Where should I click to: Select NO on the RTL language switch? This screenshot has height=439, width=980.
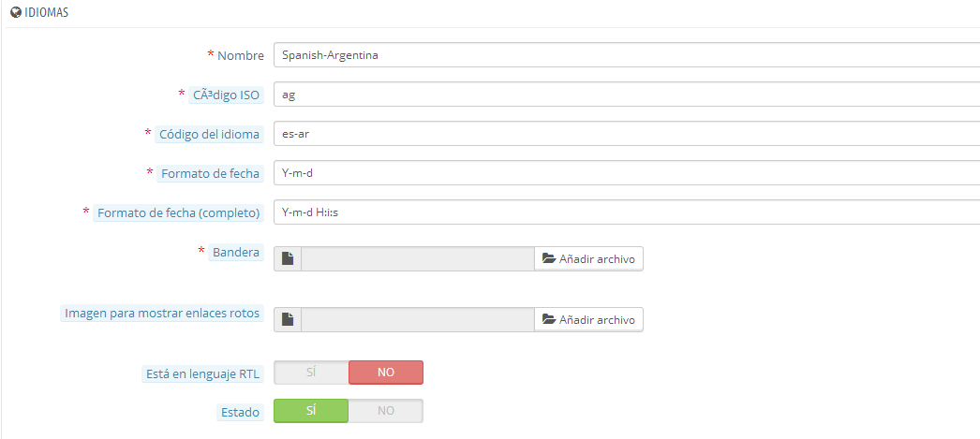click(386, 373)
